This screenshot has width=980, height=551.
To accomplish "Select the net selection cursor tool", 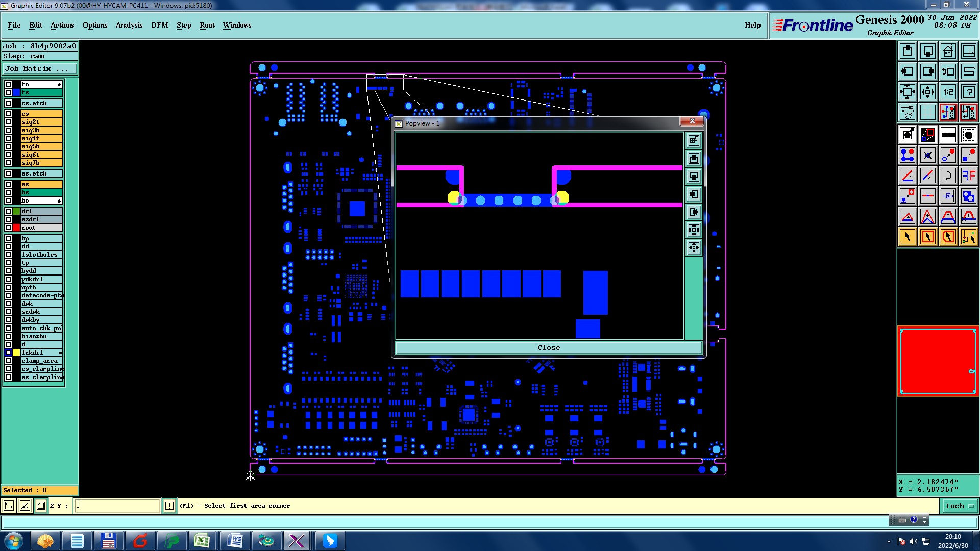I will click(x=968, y=237).
